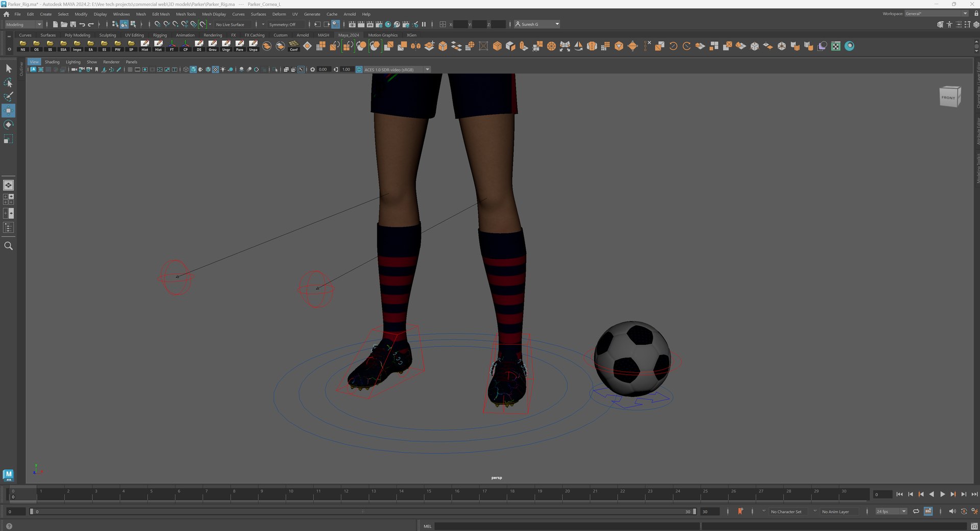Toggle the loop playback mode button
The height and width of the screenshot is (531, 980).
pos(916,511)
